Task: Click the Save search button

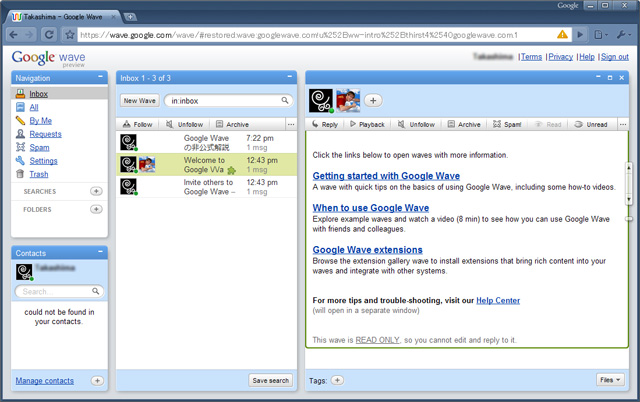Action: tap(270, 380)
